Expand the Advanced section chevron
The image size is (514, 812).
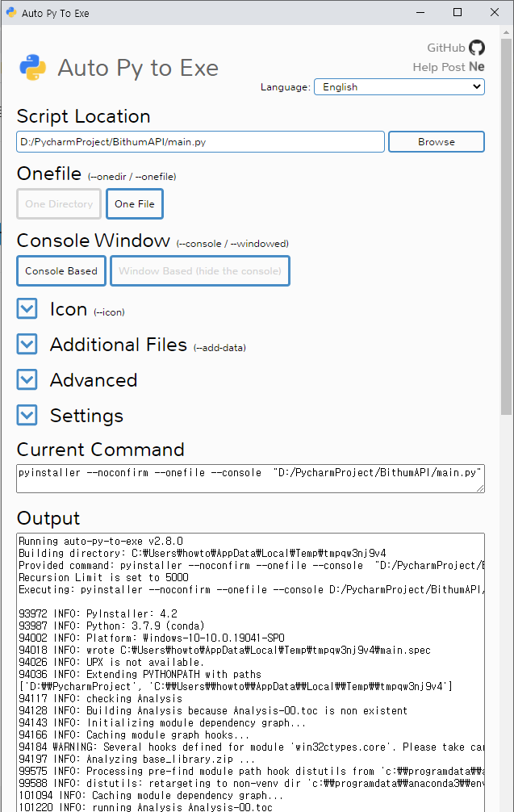pos(27,379)
